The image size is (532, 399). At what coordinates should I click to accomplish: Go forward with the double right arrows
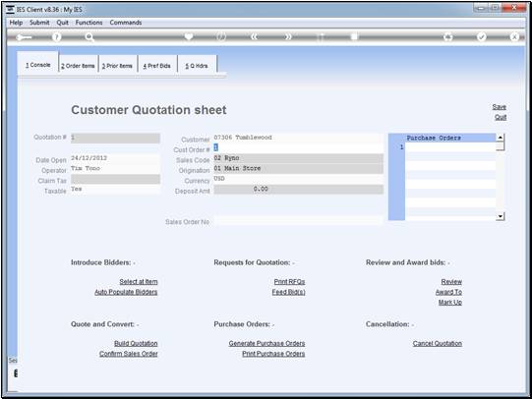[x=288, y=36]
